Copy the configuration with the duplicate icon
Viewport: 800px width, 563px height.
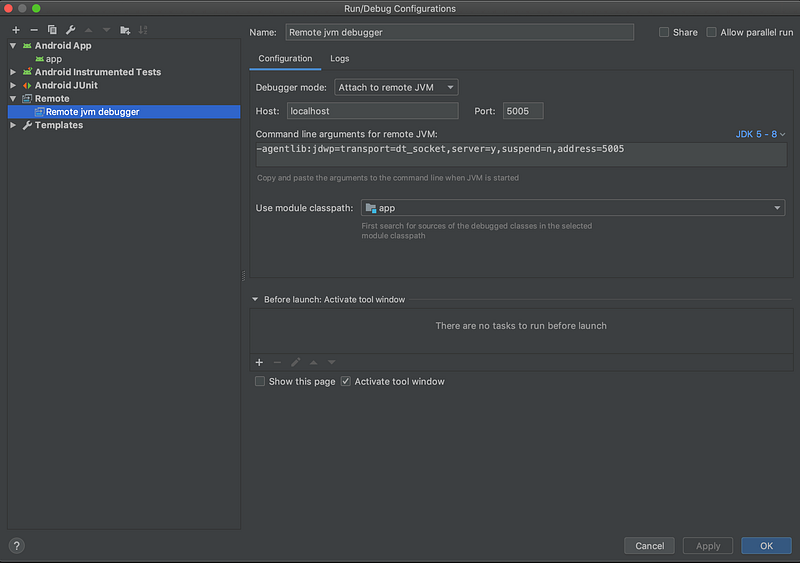pyautogui.click(x=52, y=30)
